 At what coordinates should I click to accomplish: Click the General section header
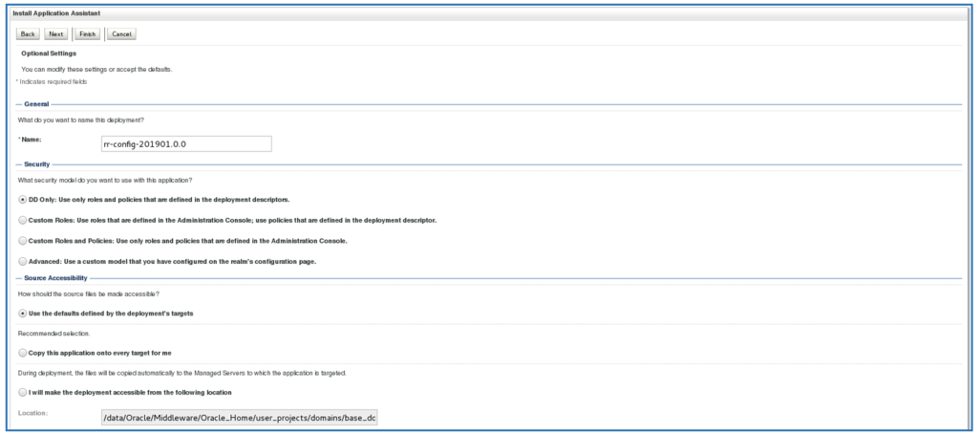(36, 104)
